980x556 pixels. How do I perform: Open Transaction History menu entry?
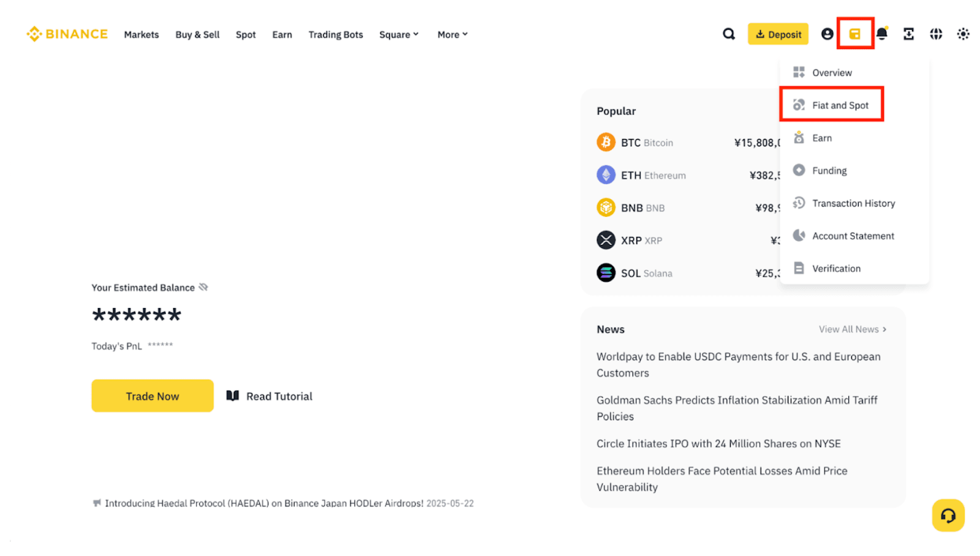click(854, 203)
